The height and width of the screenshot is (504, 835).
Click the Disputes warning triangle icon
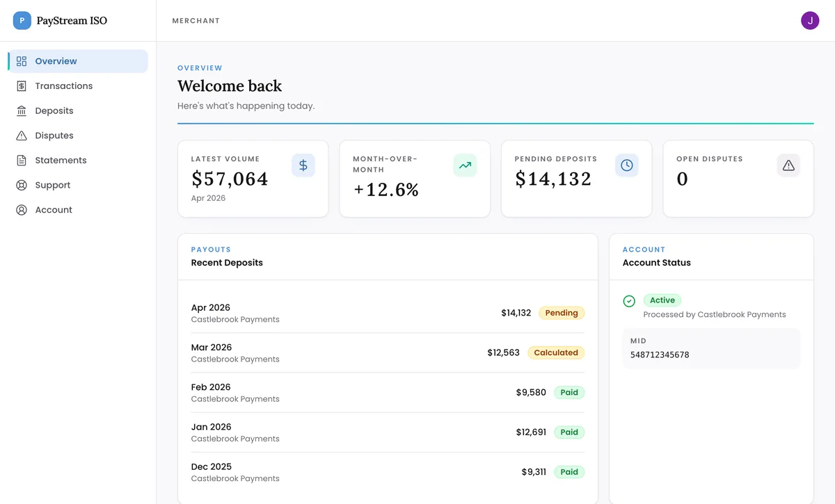point(22,136)
